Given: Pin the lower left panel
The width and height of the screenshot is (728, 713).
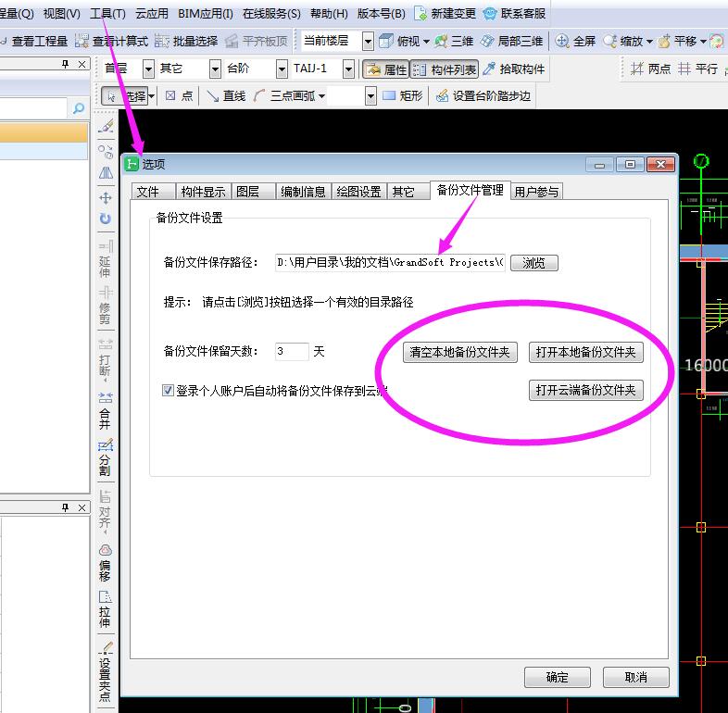Looking at the screenshot, I should (66, 507).
